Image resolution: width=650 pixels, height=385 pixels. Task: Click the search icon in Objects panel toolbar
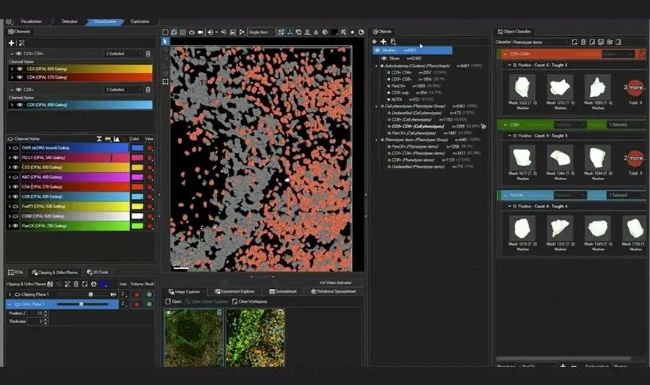(x=393, y=41)
